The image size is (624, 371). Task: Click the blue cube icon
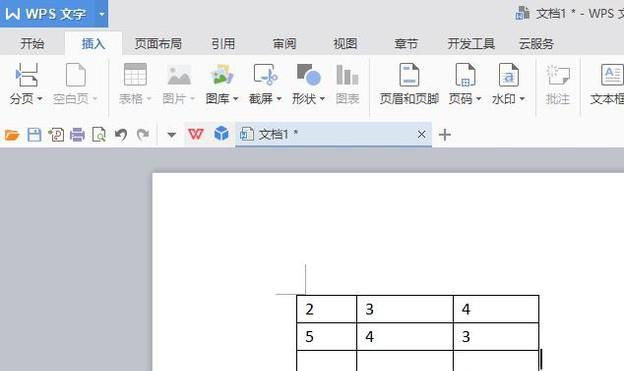(x=221, y=134)
